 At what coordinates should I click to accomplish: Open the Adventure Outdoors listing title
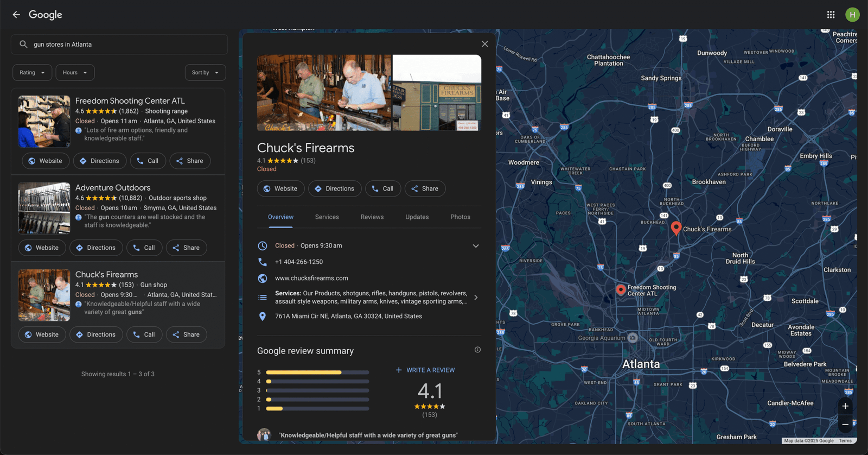113,188
